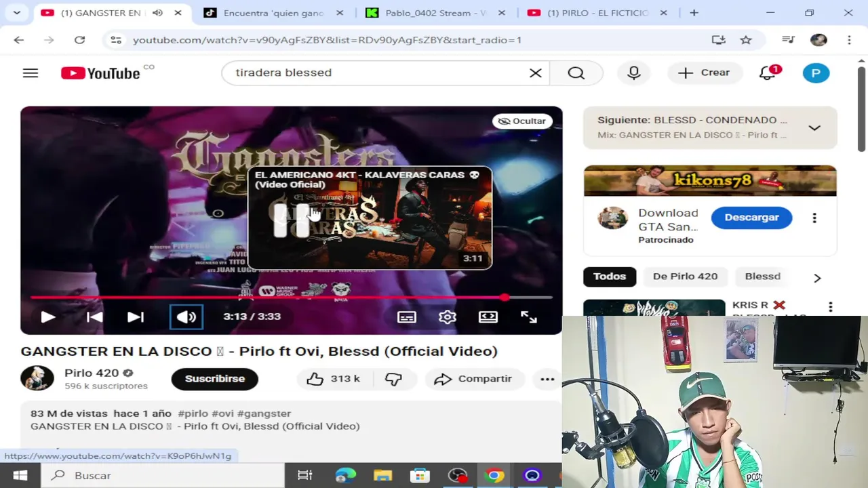
Task: Select the Todos filter chip
Action: (610, 277)
